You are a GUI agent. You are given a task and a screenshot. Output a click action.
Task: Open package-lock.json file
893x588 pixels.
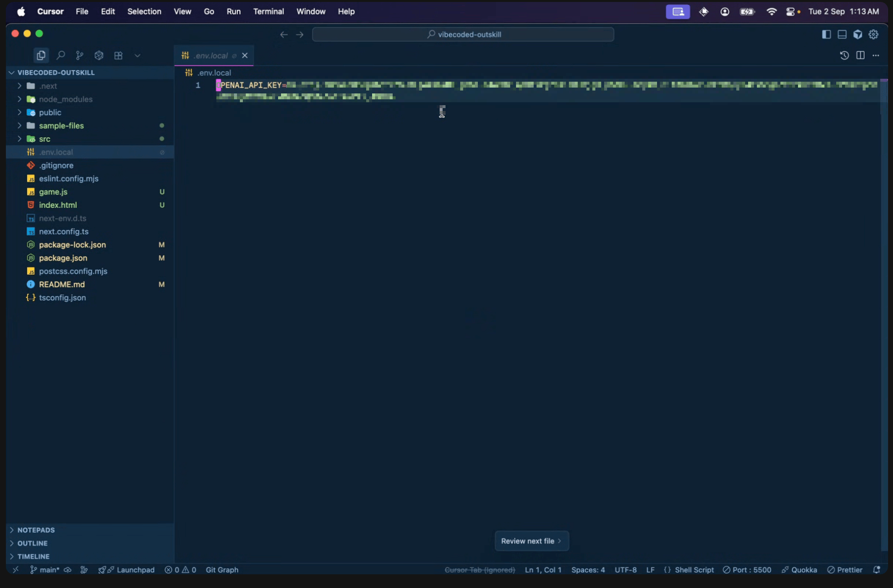90,244
